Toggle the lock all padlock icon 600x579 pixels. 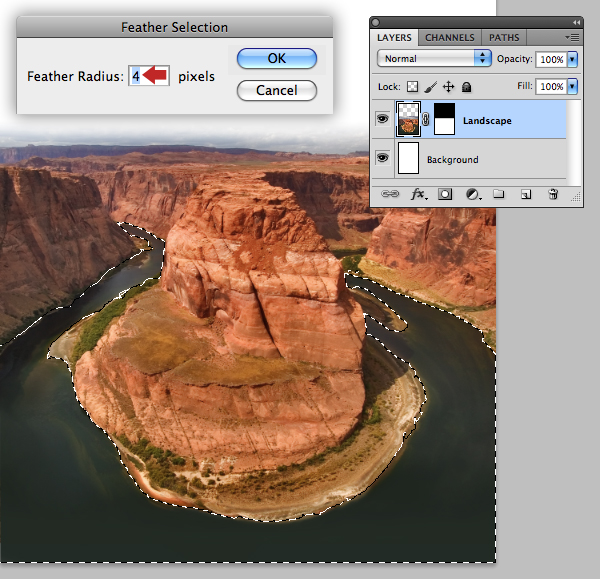(466, 87)
